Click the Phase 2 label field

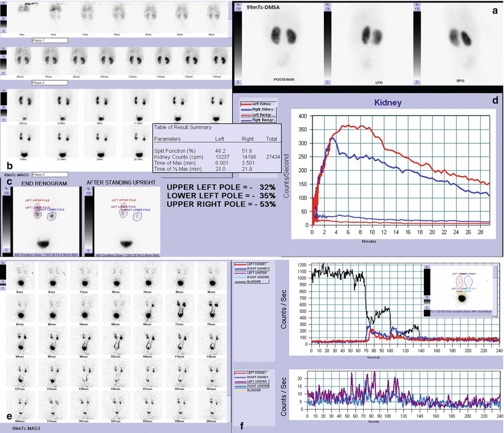click(x=49, y=82)
